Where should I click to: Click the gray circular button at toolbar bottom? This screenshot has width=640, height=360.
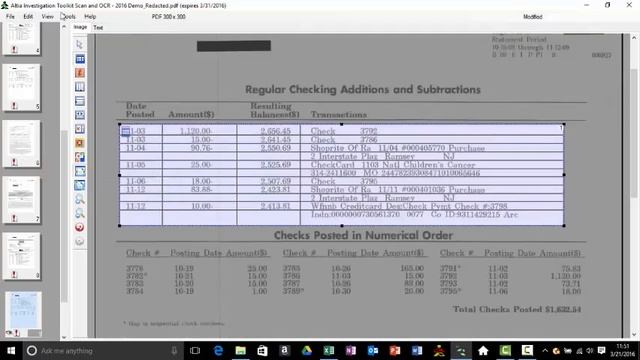(x=80, y=241)
